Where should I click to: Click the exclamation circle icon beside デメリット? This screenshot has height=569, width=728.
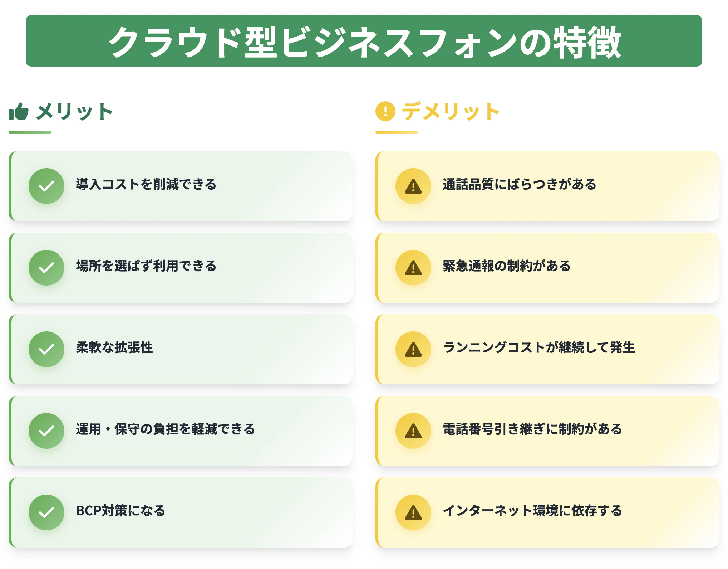[x=385, y=111]
